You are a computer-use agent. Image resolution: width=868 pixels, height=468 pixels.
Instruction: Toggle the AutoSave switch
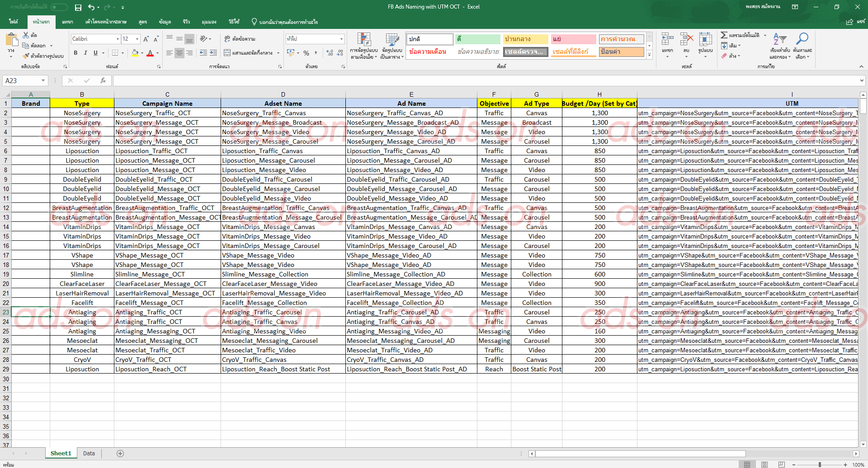click(x=59, y=7)
